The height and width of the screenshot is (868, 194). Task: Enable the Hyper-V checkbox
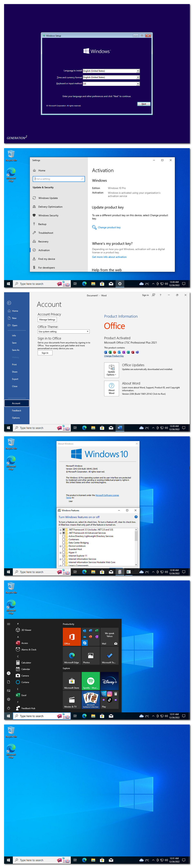pyautogui.click(x=64, y=552)
